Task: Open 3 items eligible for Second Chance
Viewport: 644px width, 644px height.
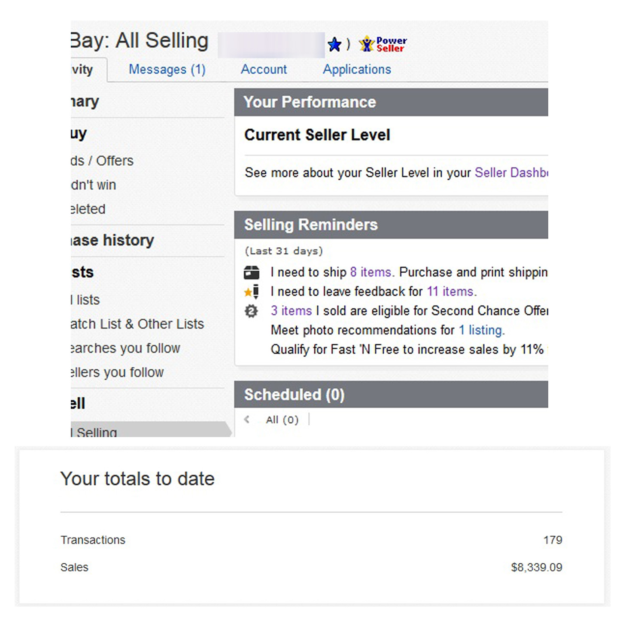Action: tap(291, 311)
